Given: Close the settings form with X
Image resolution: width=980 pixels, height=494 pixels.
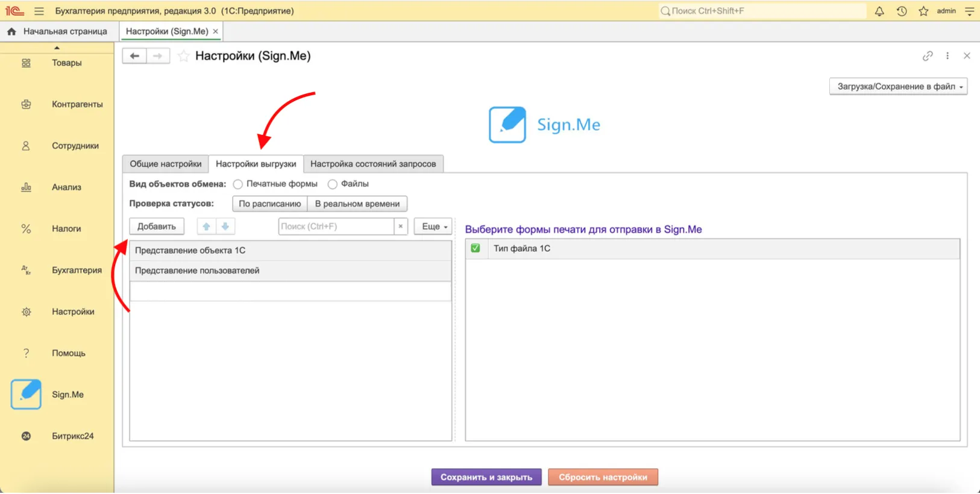Looking at the screenshot, I should point(967,56).
